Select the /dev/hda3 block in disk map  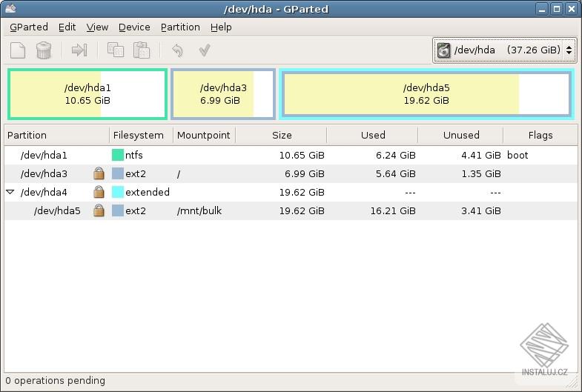223,94
